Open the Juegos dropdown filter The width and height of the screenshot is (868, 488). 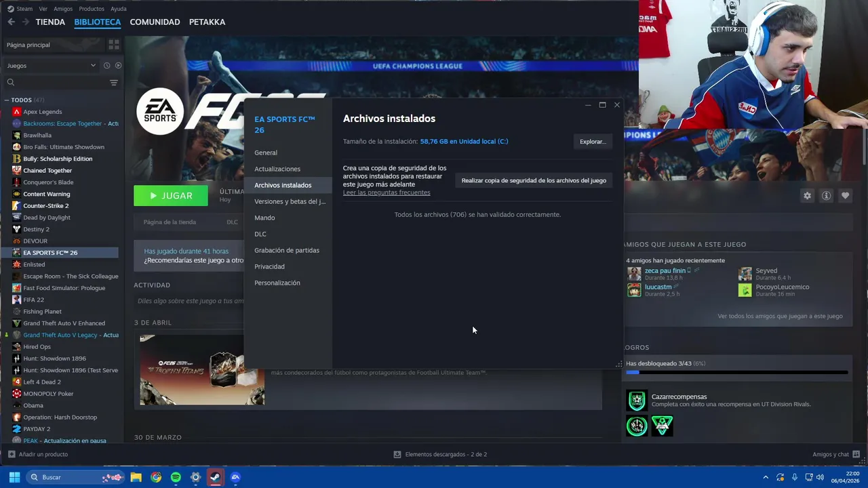[x=51, y=66]
